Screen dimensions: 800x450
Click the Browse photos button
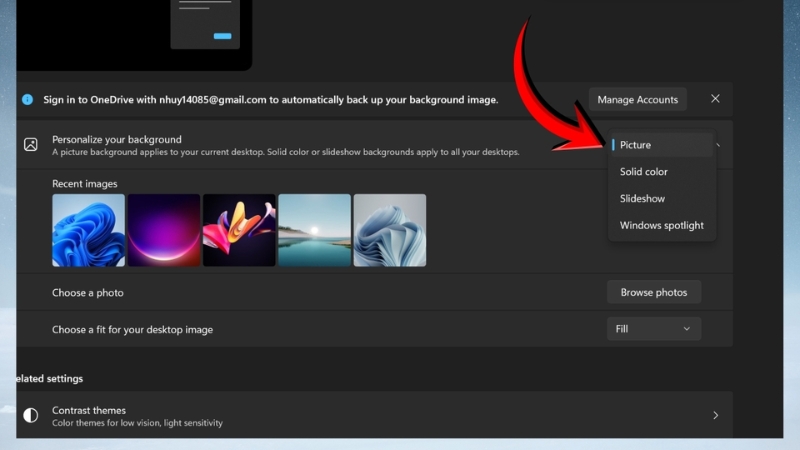(653, 292)
